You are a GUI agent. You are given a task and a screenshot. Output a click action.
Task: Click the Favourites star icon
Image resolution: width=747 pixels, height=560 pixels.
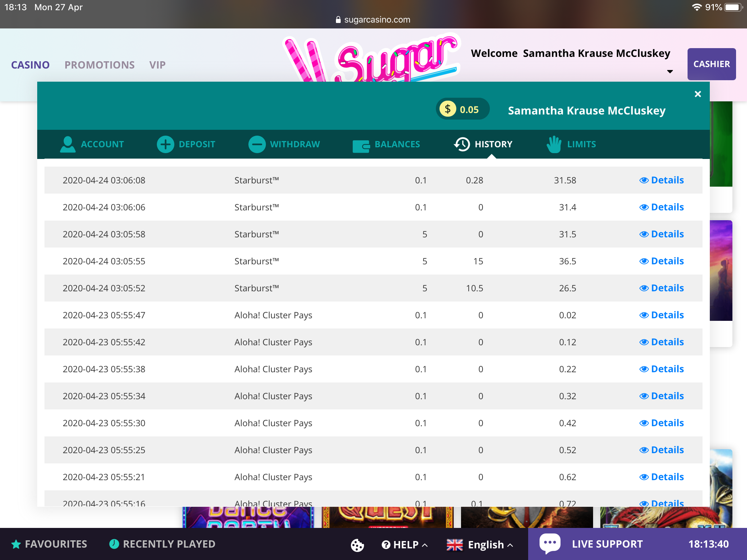[x=16, y=544]
